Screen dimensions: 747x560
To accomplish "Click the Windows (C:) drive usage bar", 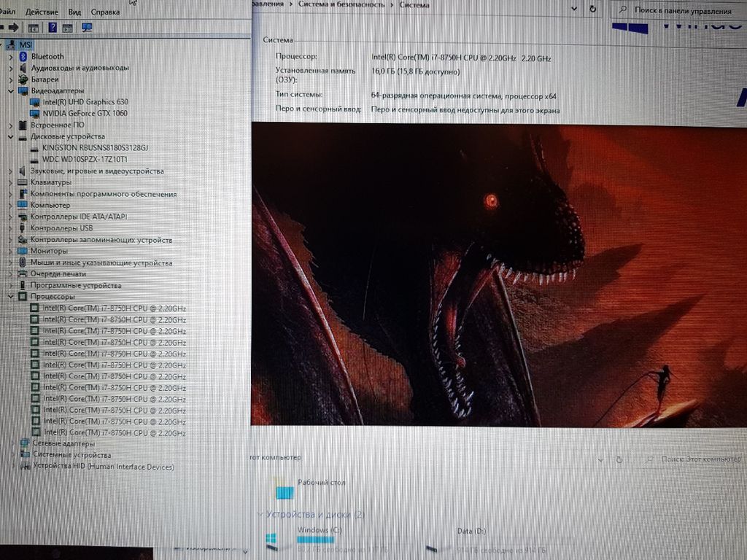I will (x=315, y=540).
